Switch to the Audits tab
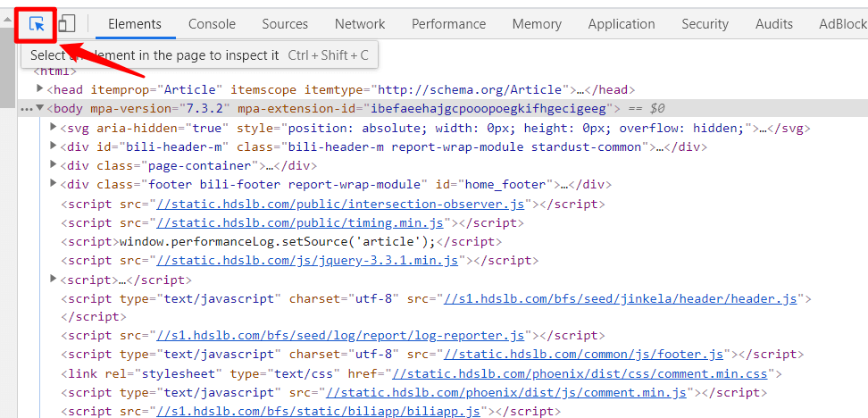Image resolution: width=868 pixels, height=418 pixels. [x=774, y=24]
